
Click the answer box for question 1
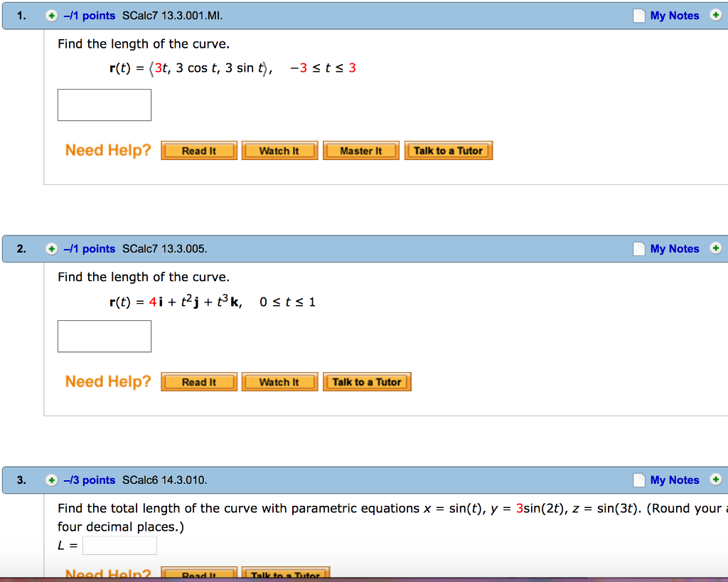click(104, 105)
